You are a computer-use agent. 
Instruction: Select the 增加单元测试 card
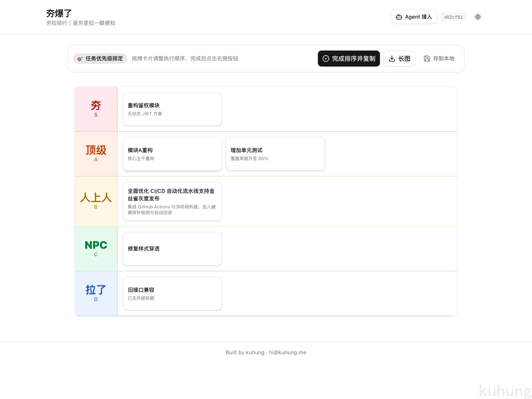(x=275, y=154)
